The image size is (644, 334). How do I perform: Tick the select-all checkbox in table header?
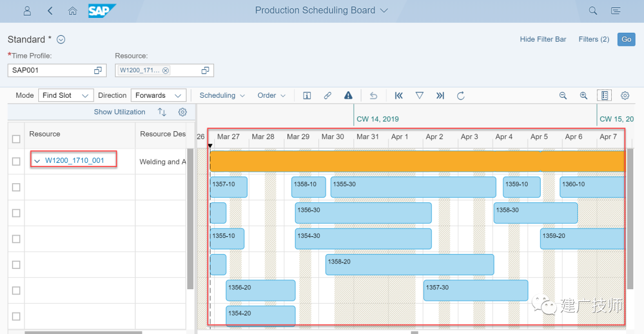16,139
